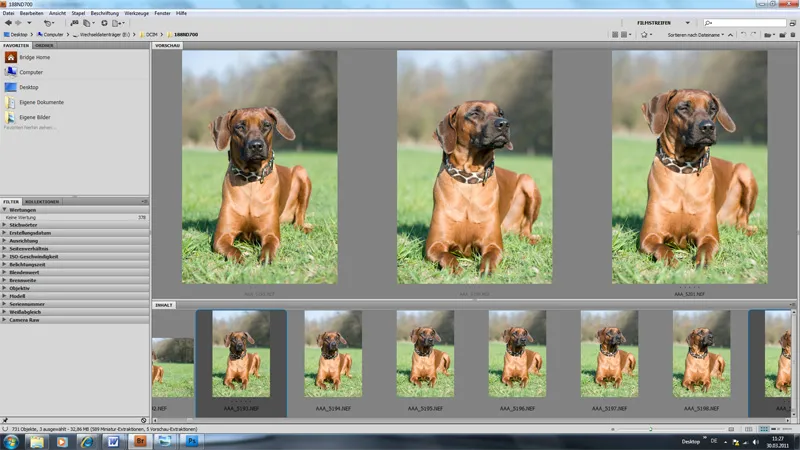Expand the Stichwörter filter section

tap(5, 225)
